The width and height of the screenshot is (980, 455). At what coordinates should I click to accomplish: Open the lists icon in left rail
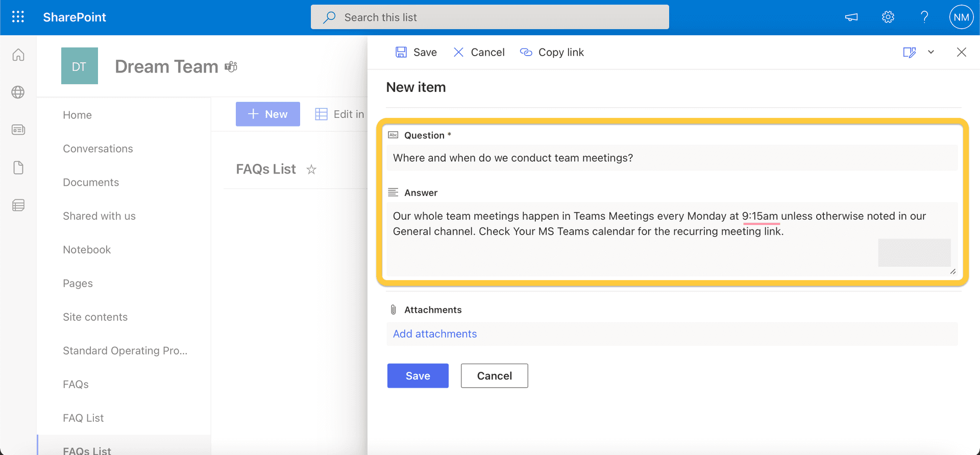pos(18,205)
